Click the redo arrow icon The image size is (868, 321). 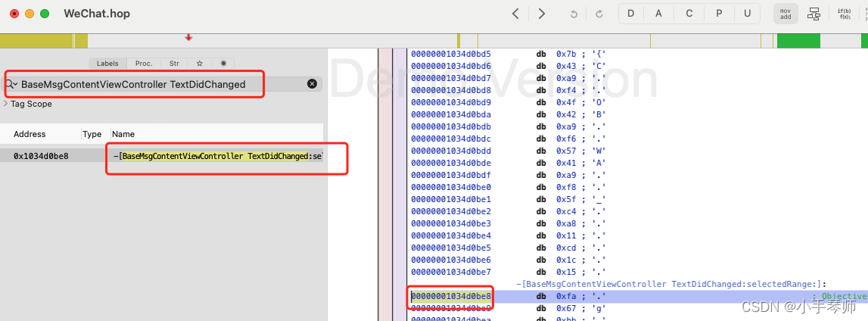tap(599, 14)
